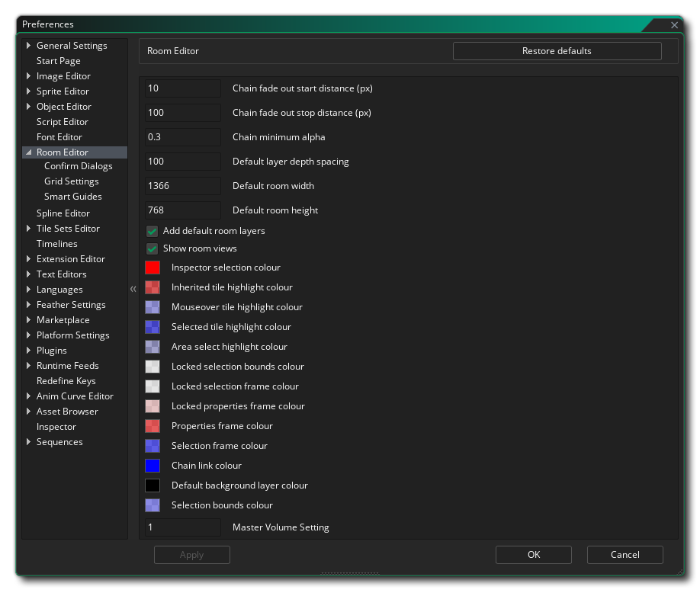Expand the General Settings tree node
Viewport: 700px width, 596px height.
point(28,46)
